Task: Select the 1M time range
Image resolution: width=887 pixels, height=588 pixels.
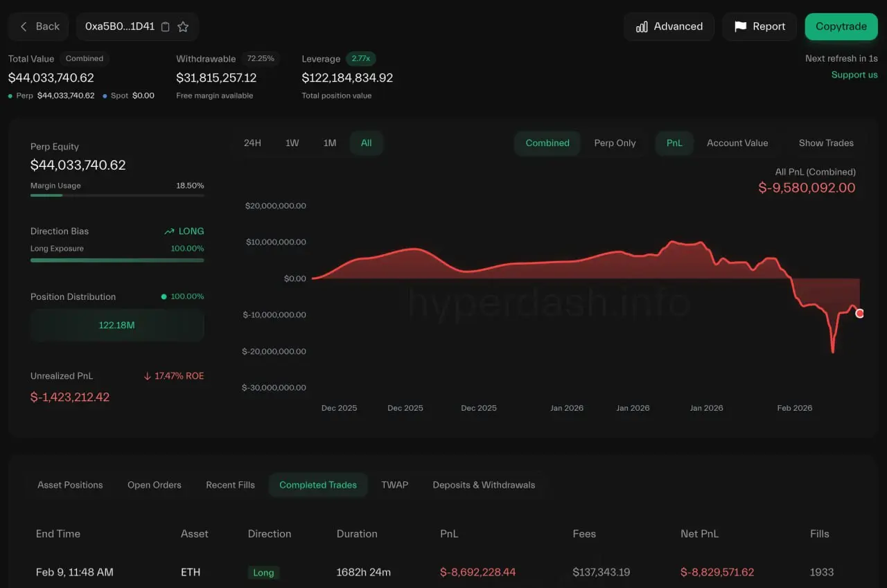Action: point(329,143)
